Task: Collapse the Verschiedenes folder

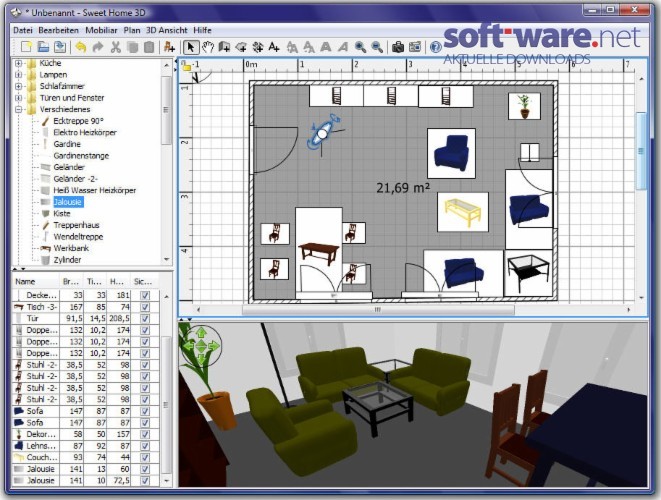Action: click(x=18, y=110)
